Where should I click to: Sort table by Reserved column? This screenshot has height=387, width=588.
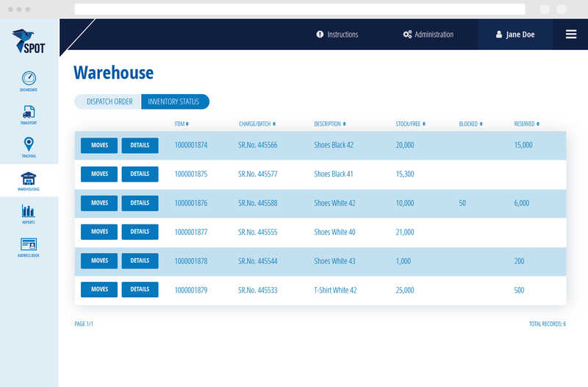[x=526, y=124]
